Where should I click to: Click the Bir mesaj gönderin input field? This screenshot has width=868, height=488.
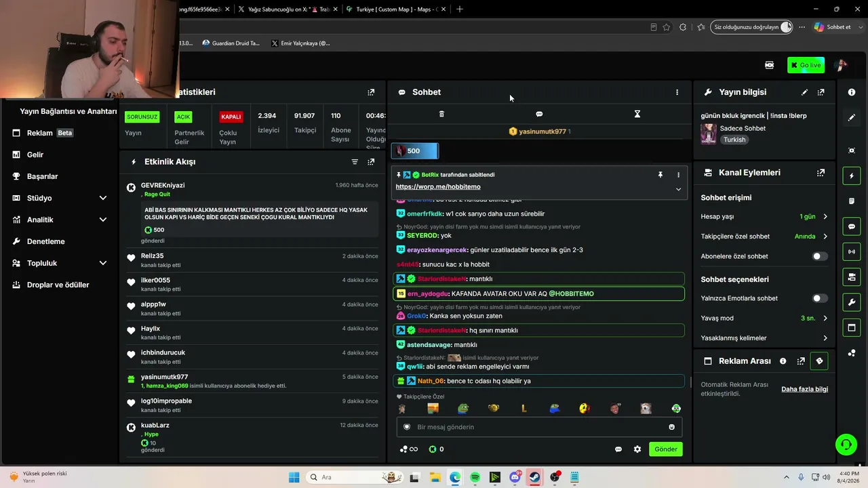tap(539, 427)
